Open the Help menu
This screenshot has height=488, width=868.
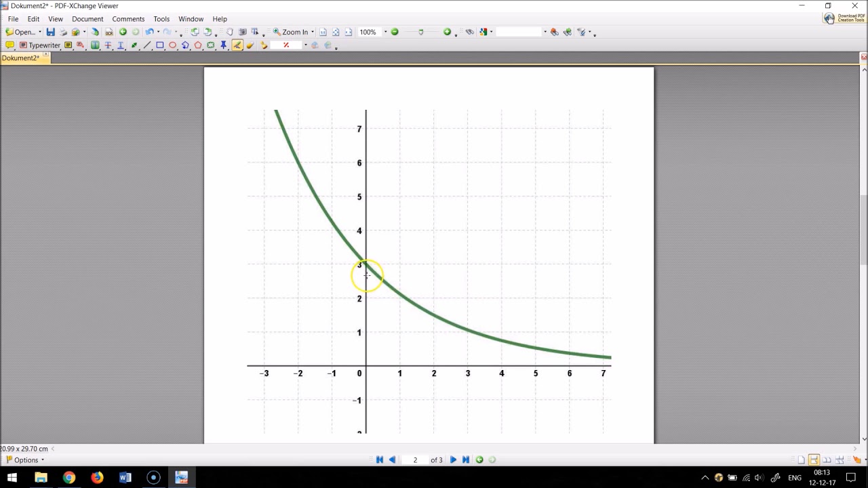coord(220,19)
